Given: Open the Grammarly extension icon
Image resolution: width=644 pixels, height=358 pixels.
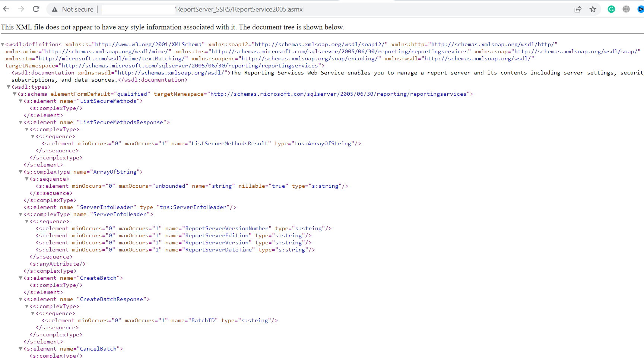Looking at the screenshot, I should (x=611, y=9).
